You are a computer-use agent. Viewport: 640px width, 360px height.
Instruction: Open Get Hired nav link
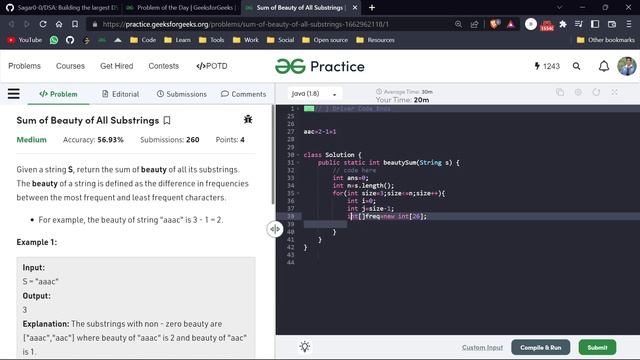coord(117,66)
